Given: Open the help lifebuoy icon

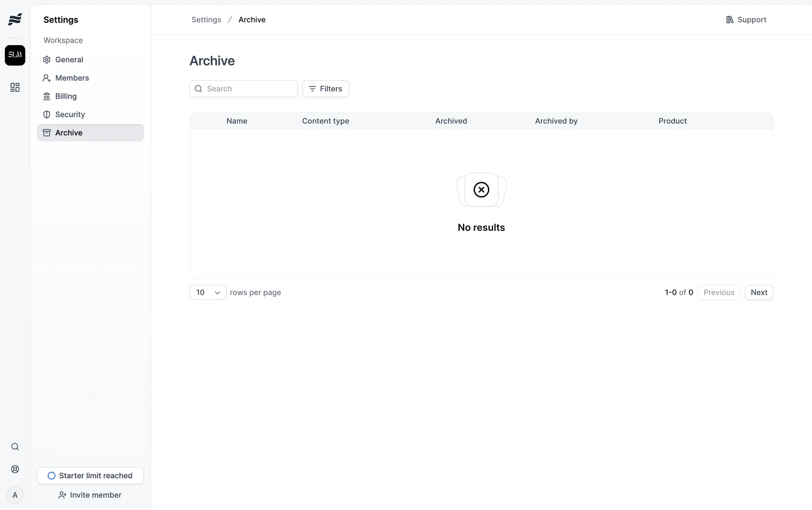Looking at the screenshot, I should [15, 469].
